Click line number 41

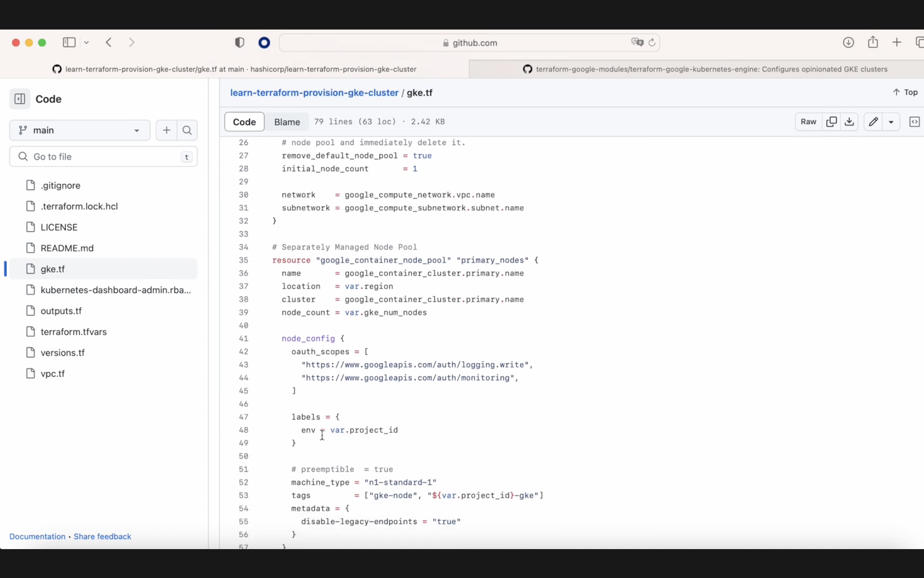click(243, 339)
